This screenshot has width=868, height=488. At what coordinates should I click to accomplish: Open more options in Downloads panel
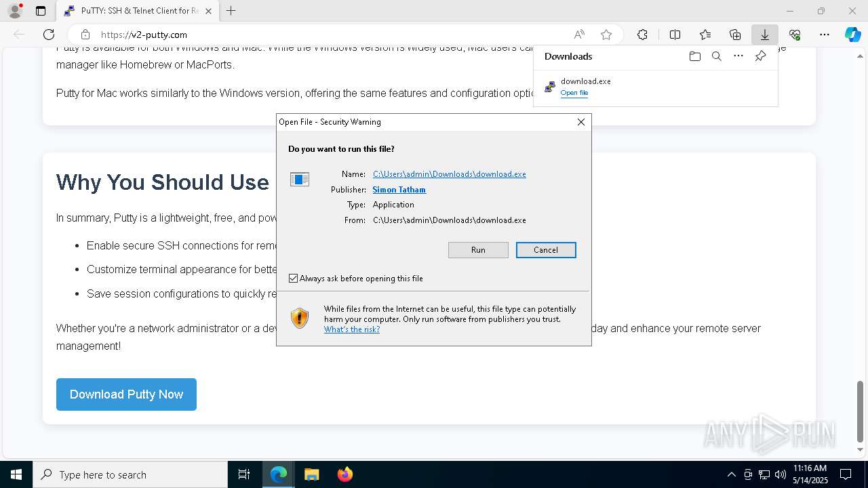click(738, 56)
